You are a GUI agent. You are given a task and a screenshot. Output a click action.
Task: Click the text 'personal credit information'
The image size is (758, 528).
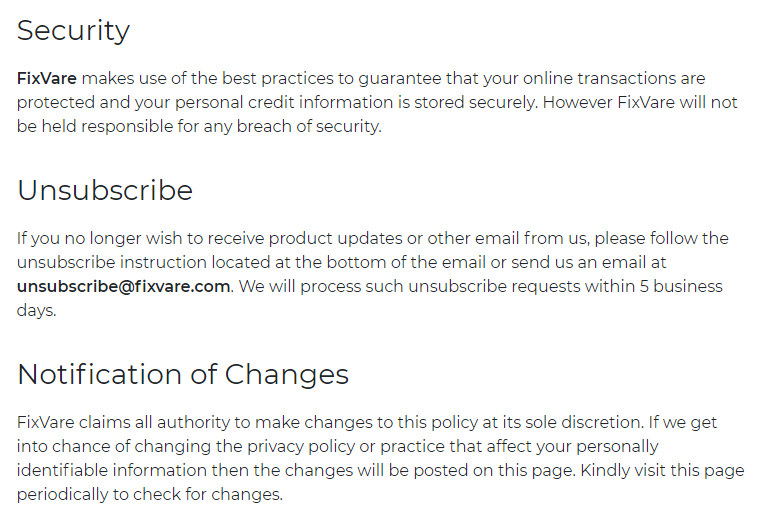[x=284, y=103]
